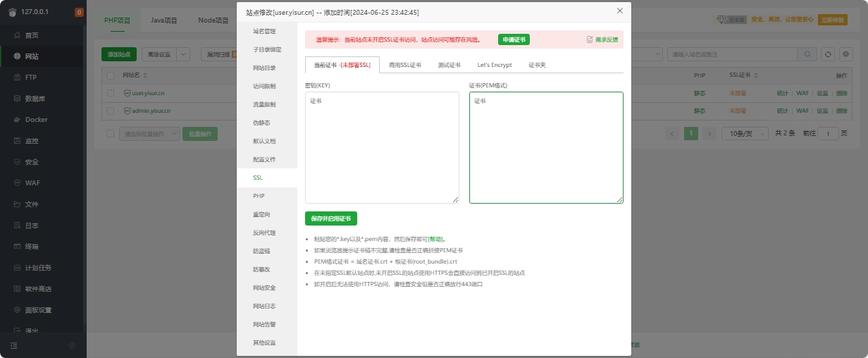This screenshot has width=868, height=358.
Task: Open the 软件商店 app store icon
Action: (17, 289)
